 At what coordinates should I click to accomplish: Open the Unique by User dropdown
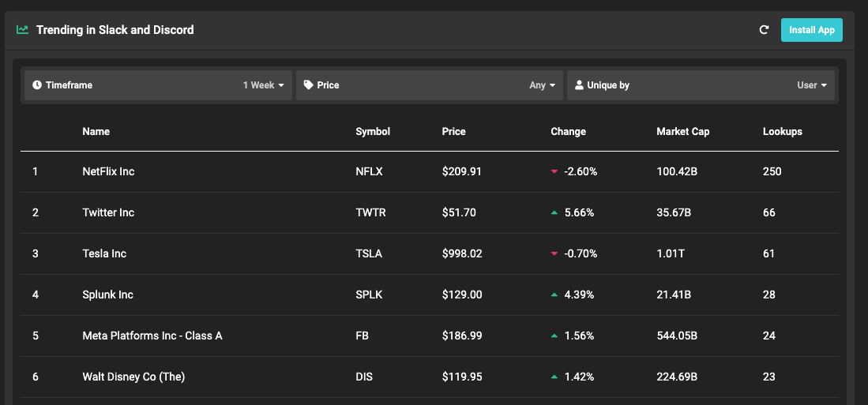[812, 85]
